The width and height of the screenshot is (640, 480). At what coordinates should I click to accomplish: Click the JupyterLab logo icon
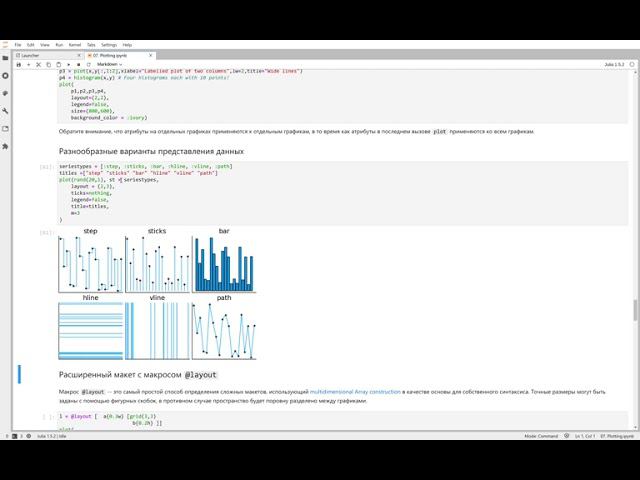[x=5, y=45]
